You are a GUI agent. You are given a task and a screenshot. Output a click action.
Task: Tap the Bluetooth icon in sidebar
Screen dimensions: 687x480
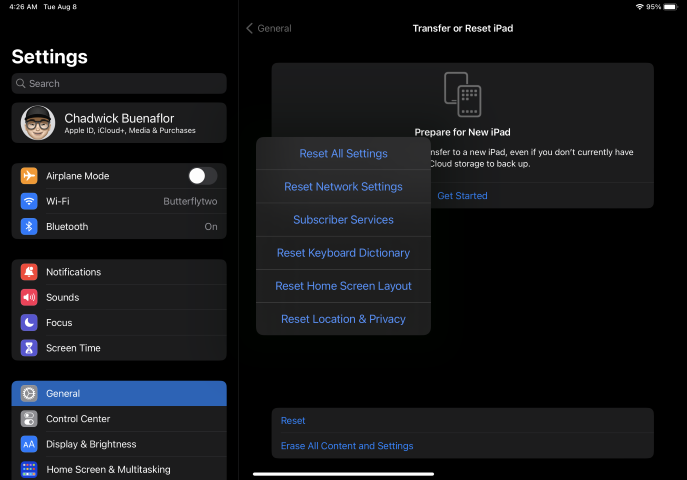click(29, 226)
